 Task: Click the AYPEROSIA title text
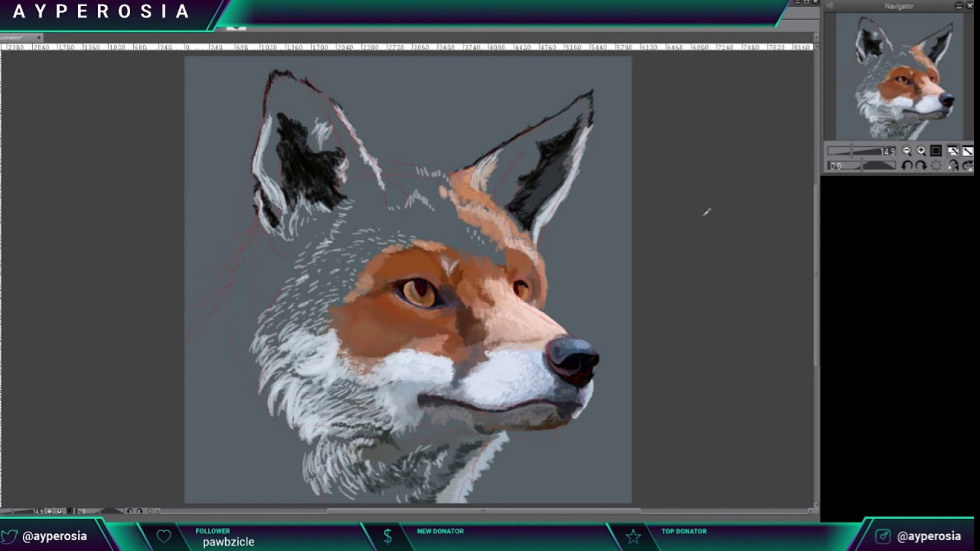click(101, 11)
